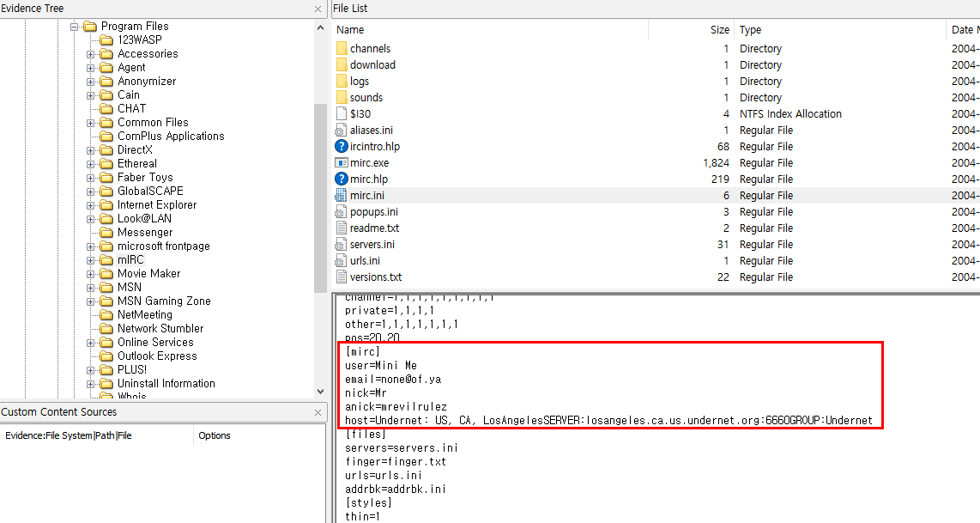Expand the Ethereal folder node
This screenshot has width=980, height=523.
tap(91, 165)
